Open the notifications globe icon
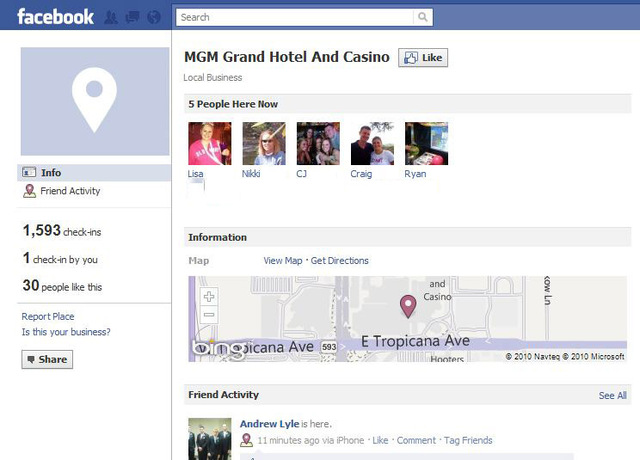Image resolution: width=640 pixels, height=460 pixels. (x=154, y=17)
